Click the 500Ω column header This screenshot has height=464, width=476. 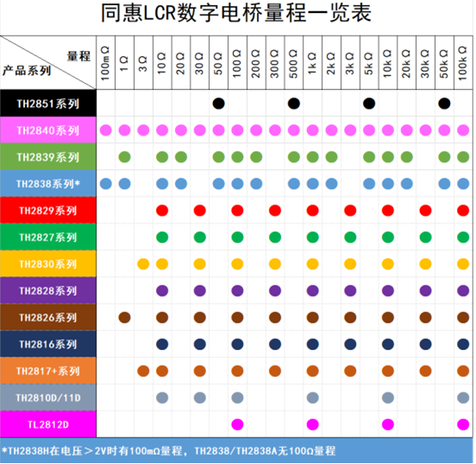(x=294, y=63)
